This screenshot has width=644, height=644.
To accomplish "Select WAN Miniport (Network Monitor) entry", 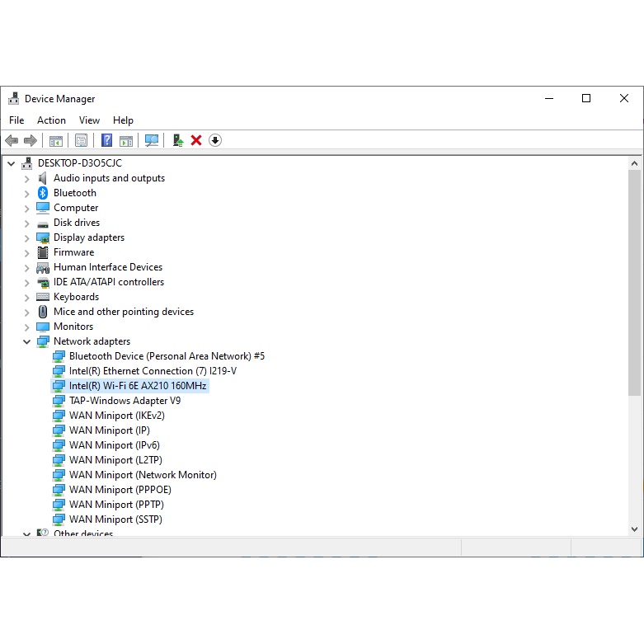I will tap(143, 475).
